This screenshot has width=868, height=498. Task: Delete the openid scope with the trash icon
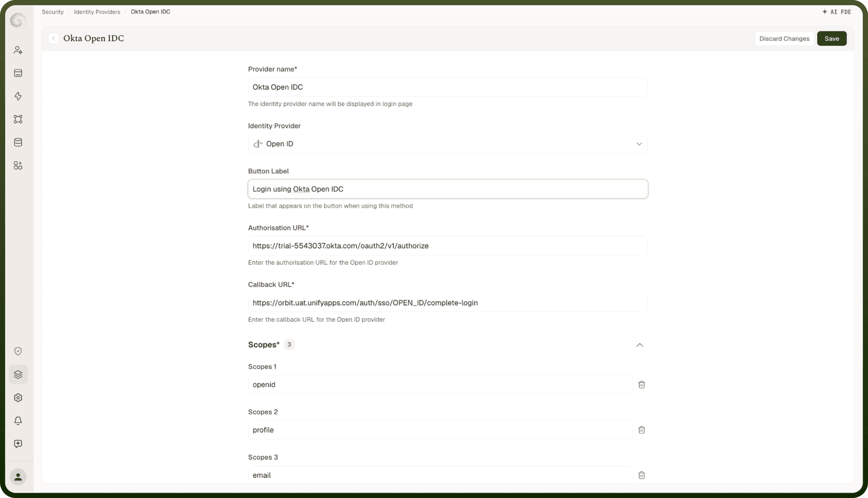pyautogui.click(x=642, y=385)
